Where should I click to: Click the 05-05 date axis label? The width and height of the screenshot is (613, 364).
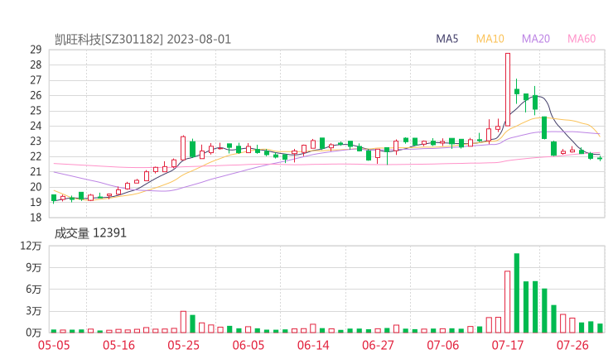[54, 345]
